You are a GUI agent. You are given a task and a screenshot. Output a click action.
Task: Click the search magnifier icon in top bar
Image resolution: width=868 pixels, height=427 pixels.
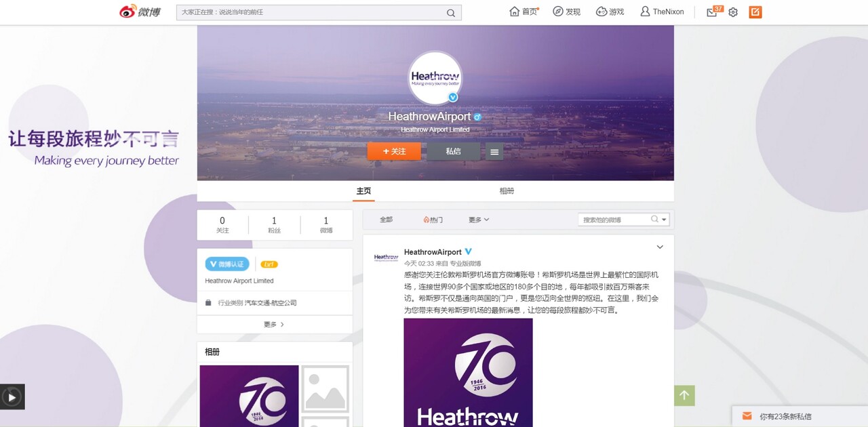point(451,13)
